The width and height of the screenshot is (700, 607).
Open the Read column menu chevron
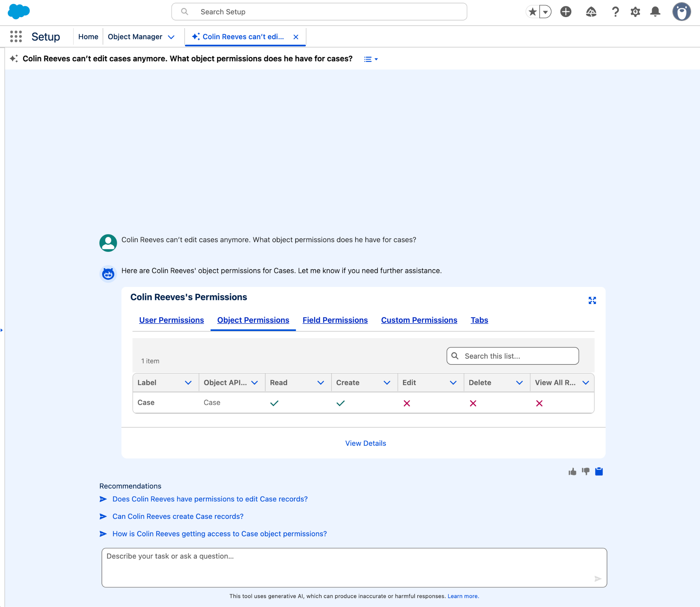(321, 383)
